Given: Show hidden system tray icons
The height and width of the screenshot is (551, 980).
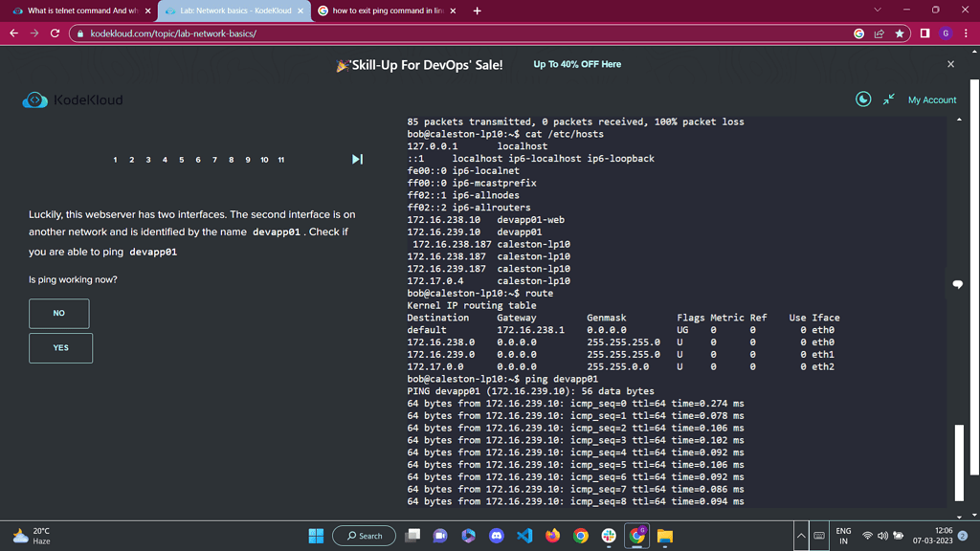Looking at the screenshot, I should [x=801, y=536].
